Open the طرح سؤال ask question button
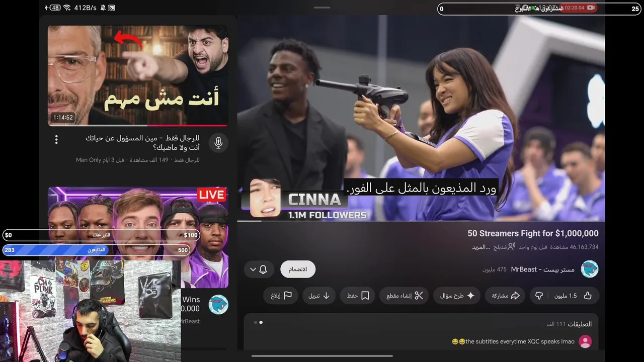Image resolution: width=644 pixels, height=362 pixels. point(457,296)
